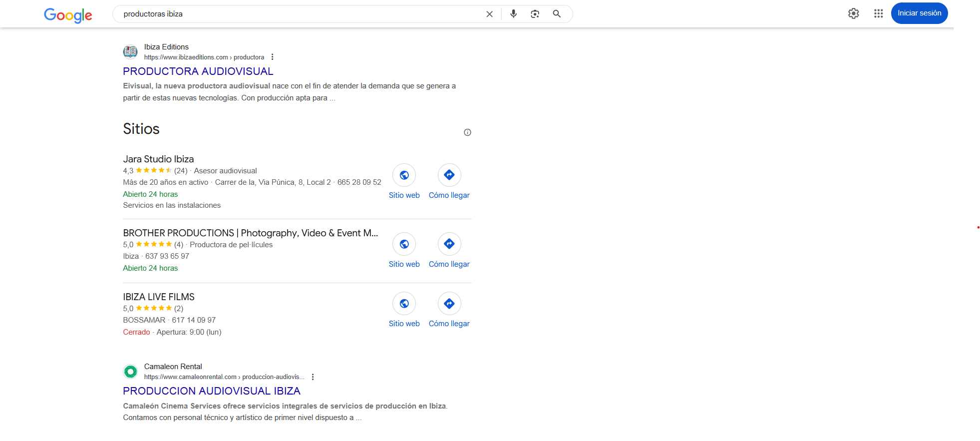Visit Jara Studio Ibiza website icon
The height and width of the screenshot is (441, 980).
pyautogui.click(x=404, y=175)
